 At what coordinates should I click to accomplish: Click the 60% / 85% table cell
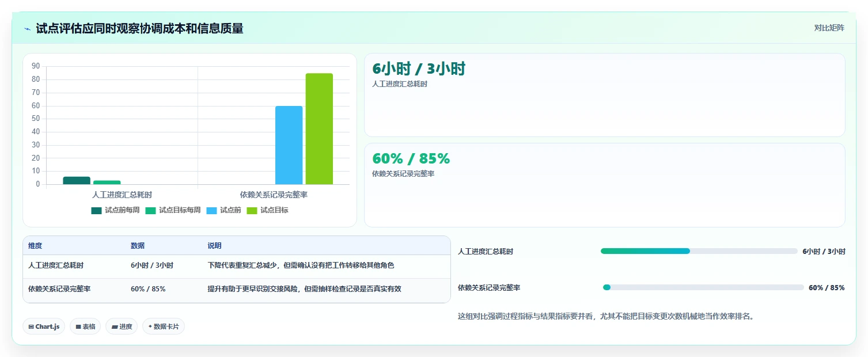coord(148,289)
